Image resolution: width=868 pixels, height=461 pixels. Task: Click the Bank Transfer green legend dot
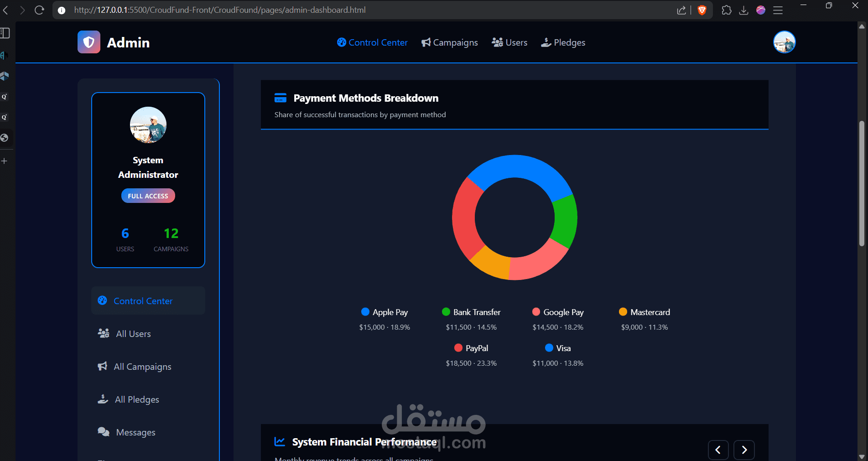pos(446,311)
